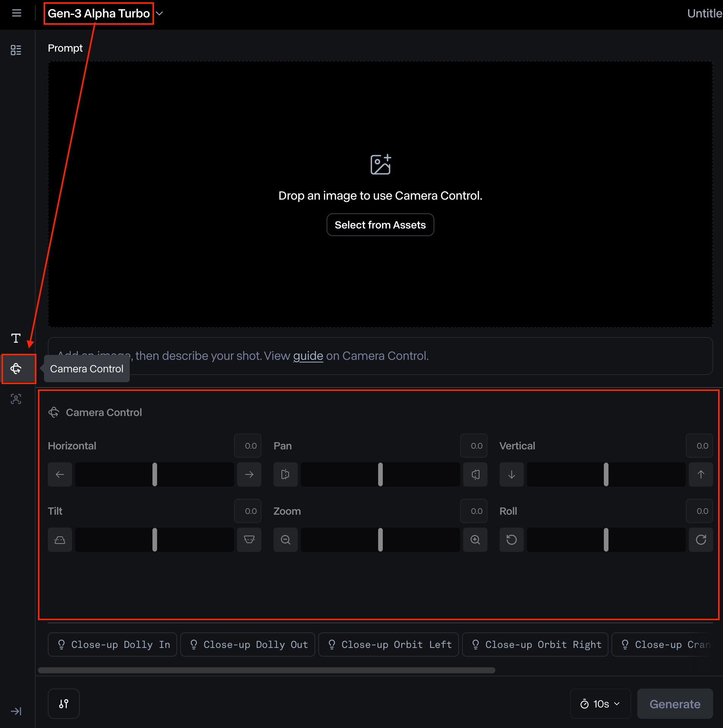Screen dimensions: 723x728
Task: Click the Vertical move up arrow
Action: click(x=701, y=474)
